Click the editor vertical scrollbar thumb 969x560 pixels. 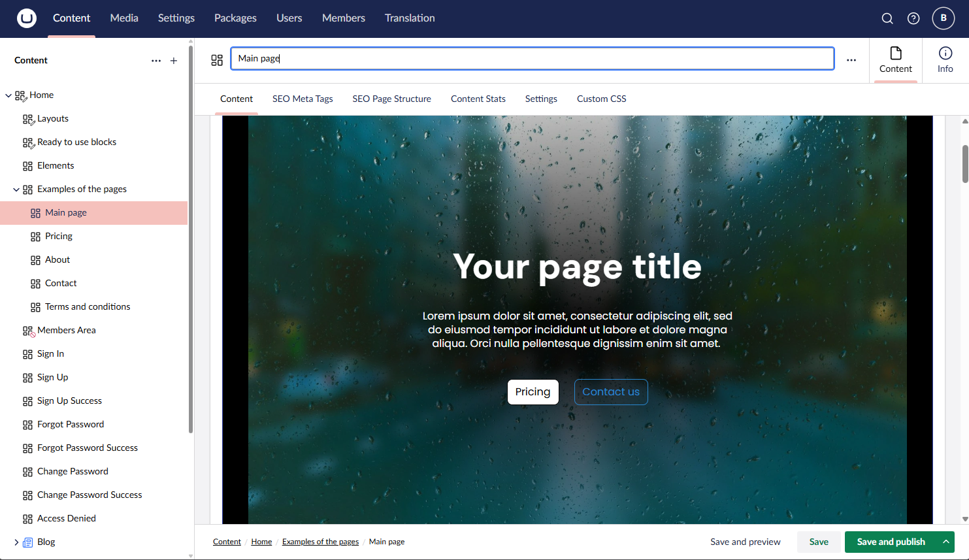tap(965, 164)
